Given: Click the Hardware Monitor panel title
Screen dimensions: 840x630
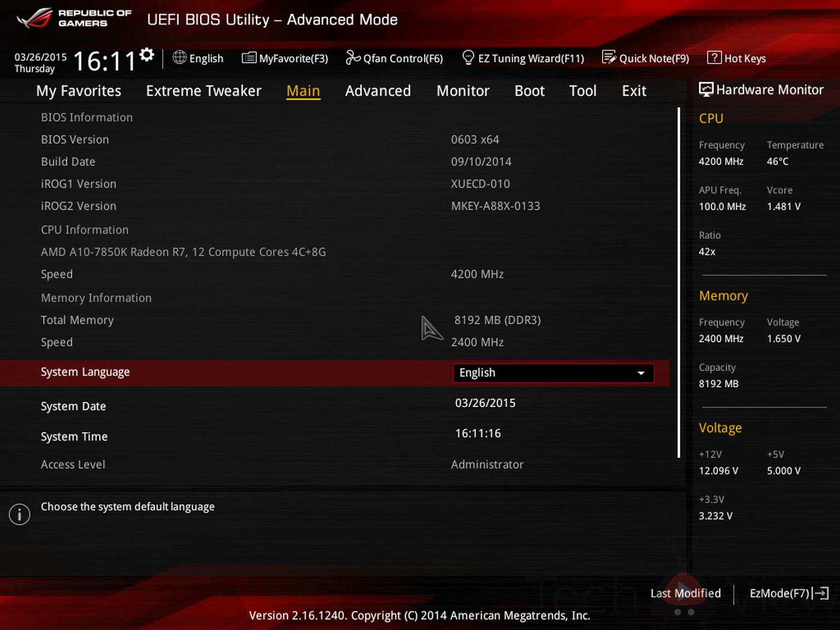Looking at the screenshot, I should [769, 90].
